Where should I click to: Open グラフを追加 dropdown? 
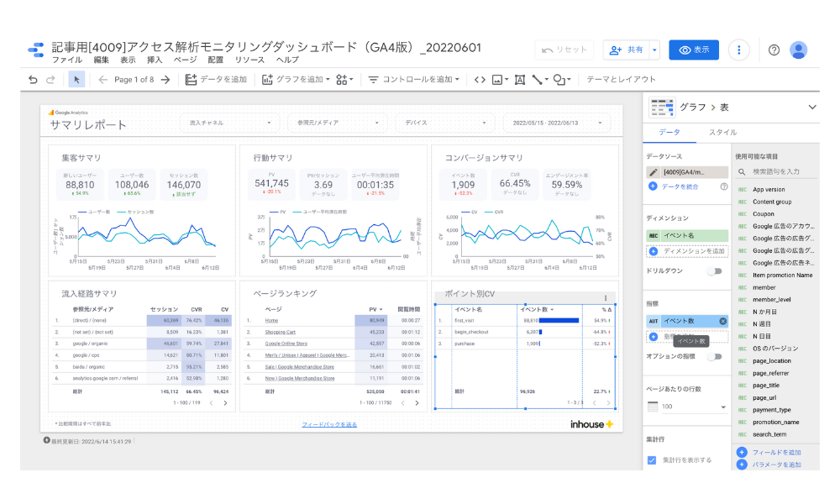296,79
